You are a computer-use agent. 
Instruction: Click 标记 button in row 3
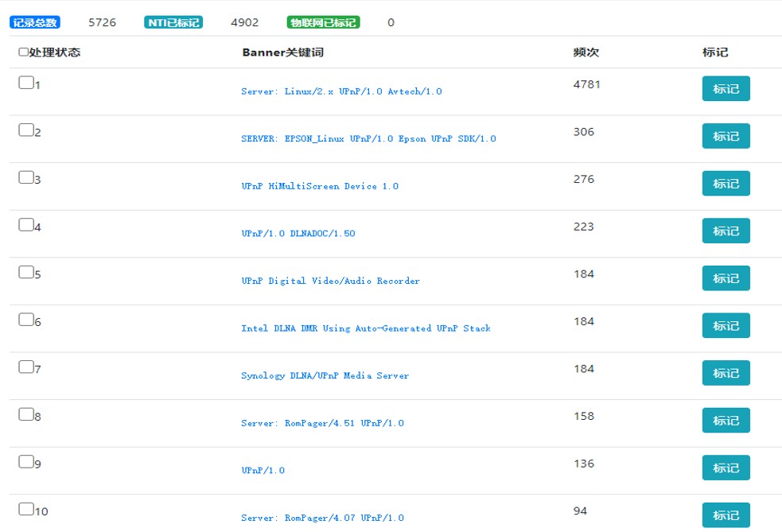[x=726, y=184]
